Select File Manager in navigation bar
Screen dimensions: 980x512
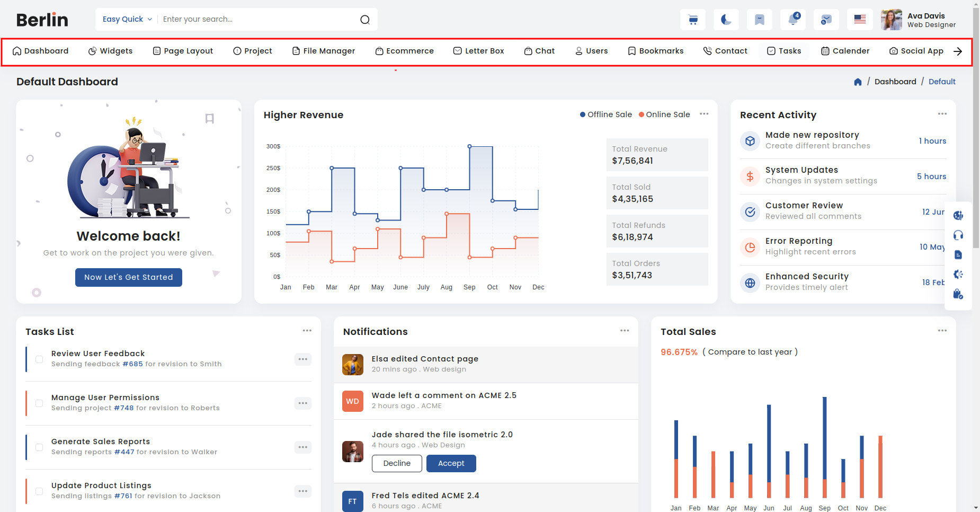(x=324, y=51)
